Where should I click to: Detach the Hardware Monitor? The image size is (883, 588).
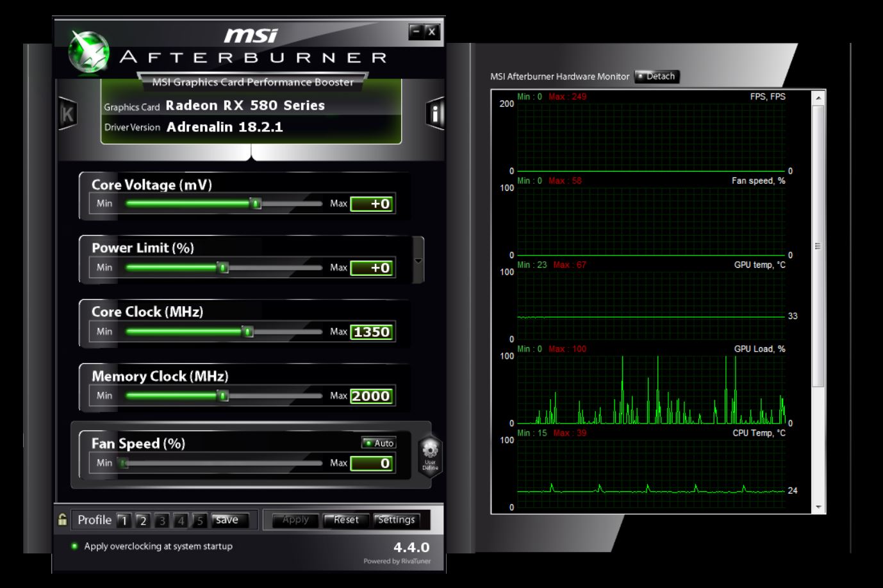click(x=656, y=76)
